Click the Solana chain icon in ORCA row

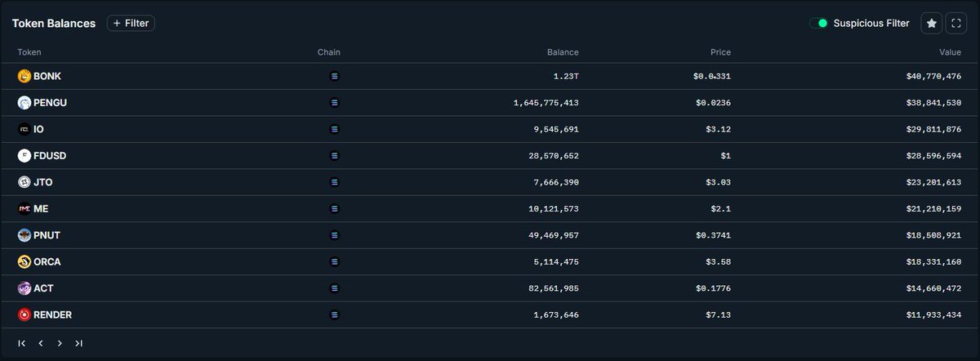(333, 261)
